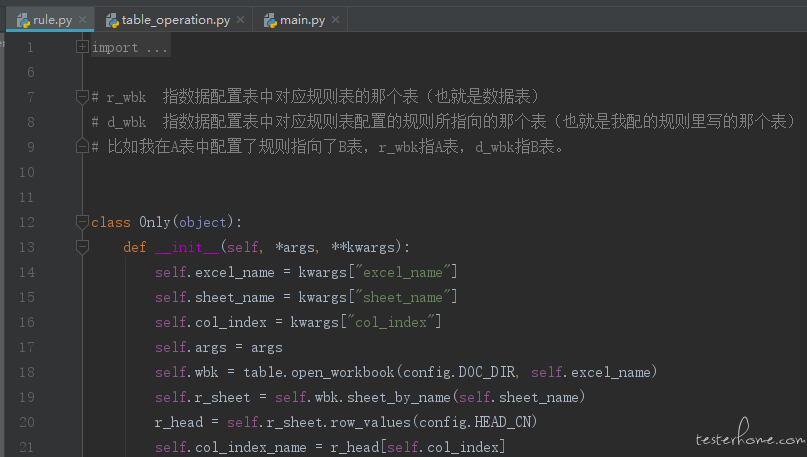Click the d_wbk comment on line 8

[x=444, y=122]
